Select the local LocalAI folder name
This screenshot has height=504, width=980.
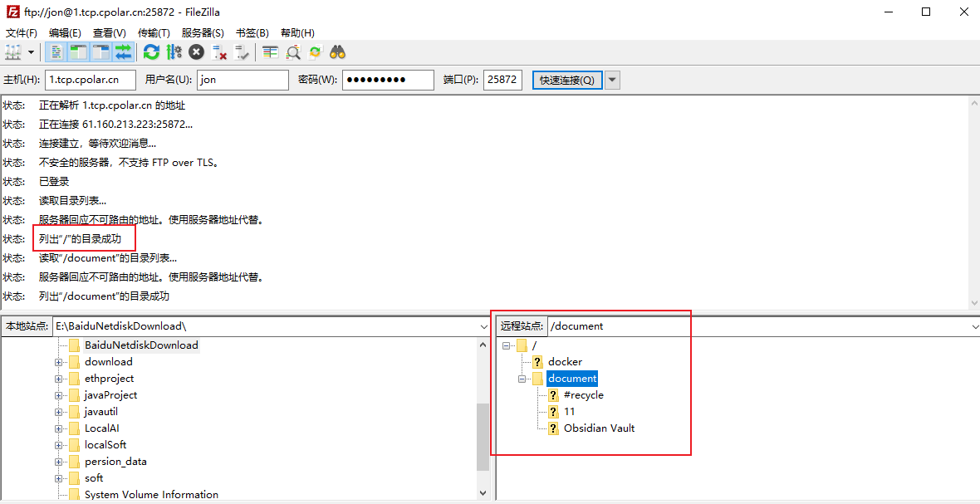point(102,428)
